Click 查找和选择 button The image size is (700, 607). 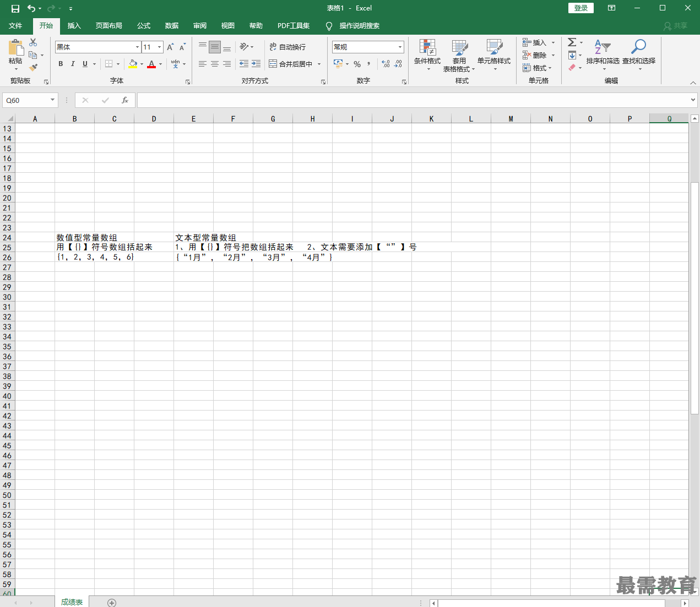[x=639, y=55]
